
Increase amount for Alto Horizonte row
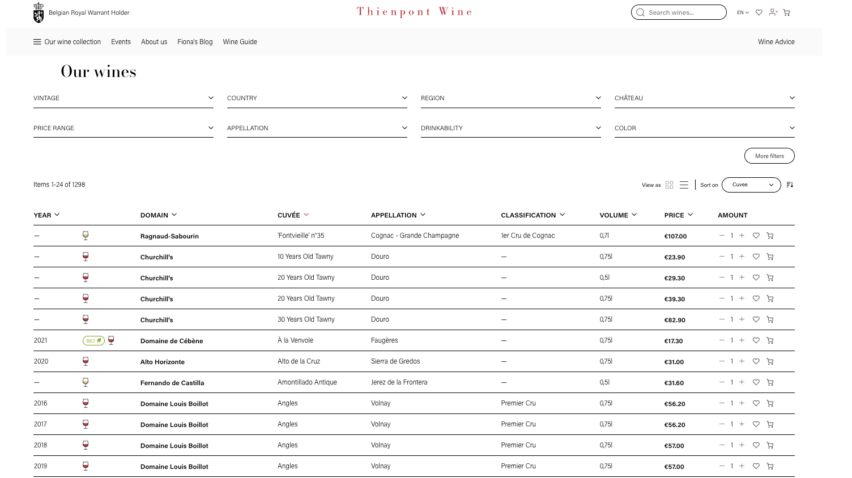pos(742,361)
